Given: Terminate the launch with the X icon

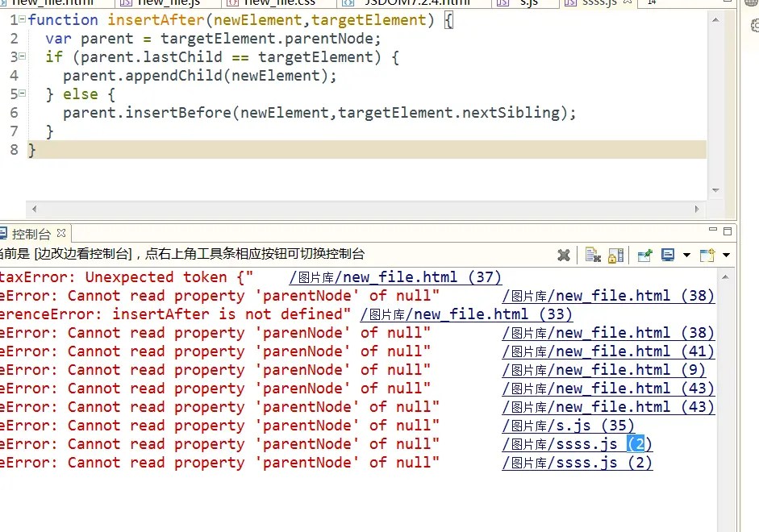Looking at the screenshot, I should (x=565, y=255).
